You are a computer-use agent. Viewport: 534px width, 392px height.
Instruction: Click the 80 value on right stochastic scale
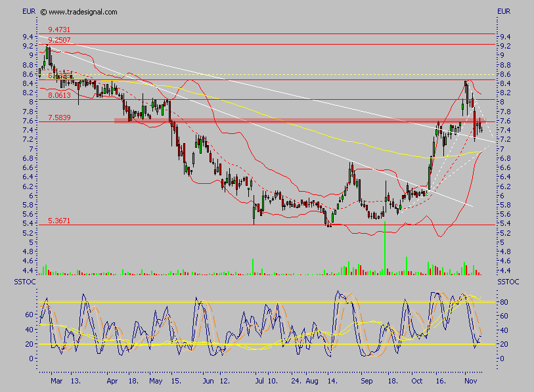coord(504,302)
